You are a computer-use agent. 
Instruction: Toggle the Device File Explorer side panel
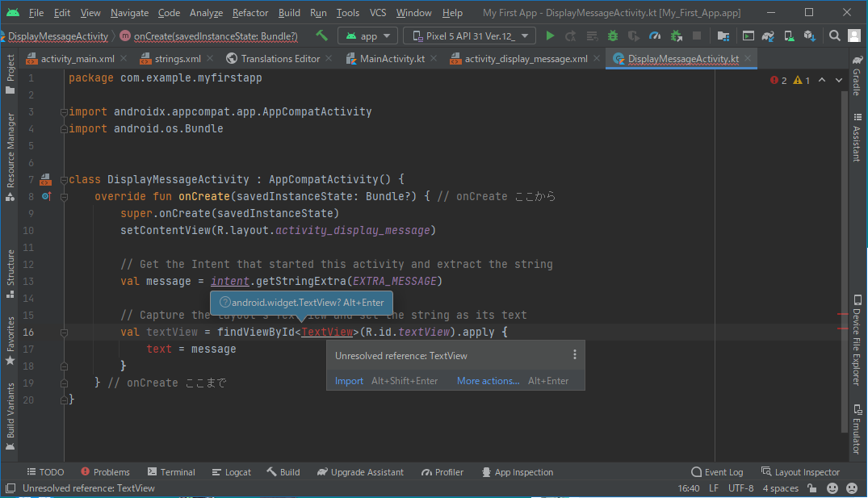pyautogui.click(x=856, y=339)
